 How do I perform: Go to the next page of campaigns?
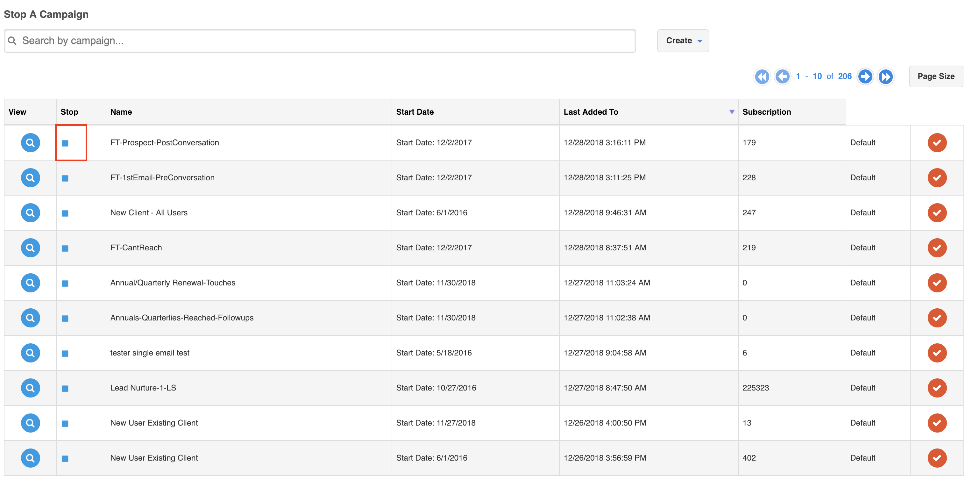pos(865,76)
